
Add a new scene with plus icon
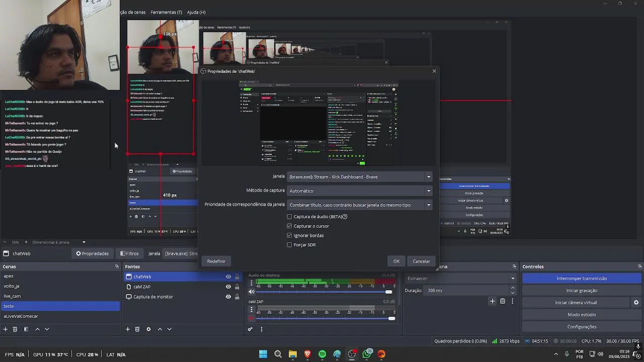click(x=5, y=329)
